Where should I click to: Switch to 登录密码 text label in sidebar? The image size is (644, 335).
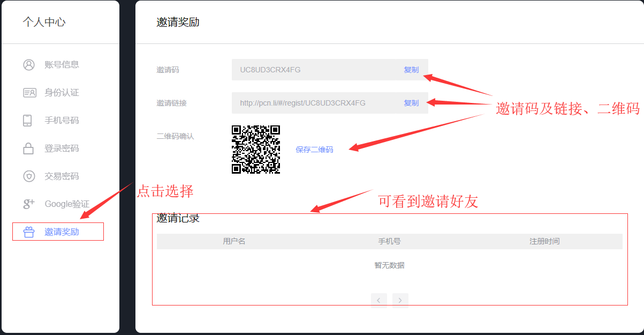coord(62,148)
